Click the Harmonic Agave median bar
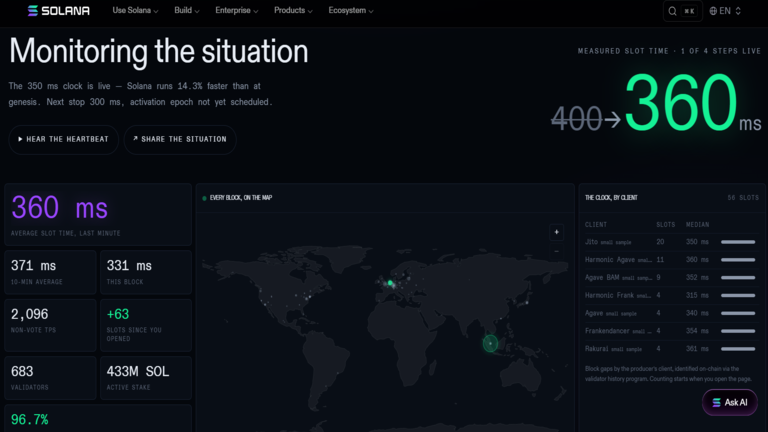This screenshot has width=768, height=432. 738,260
